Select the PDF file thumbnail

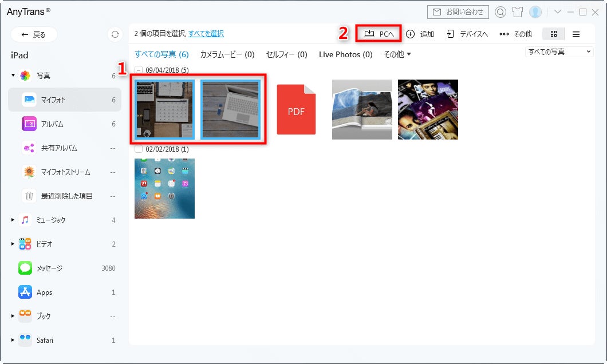[x=296, y=109]
